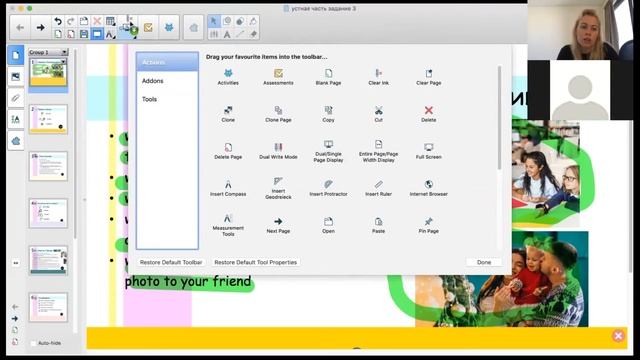Select page 3 thumbnail in sorter
640x360 pixels.
click(48, 166)
